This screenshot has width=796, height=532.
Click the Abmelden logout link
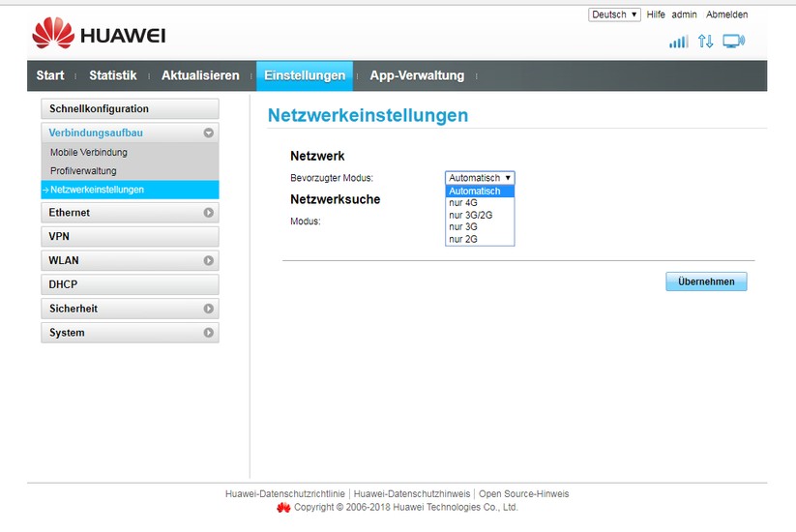pyautogui.click(x=726, y=15)
